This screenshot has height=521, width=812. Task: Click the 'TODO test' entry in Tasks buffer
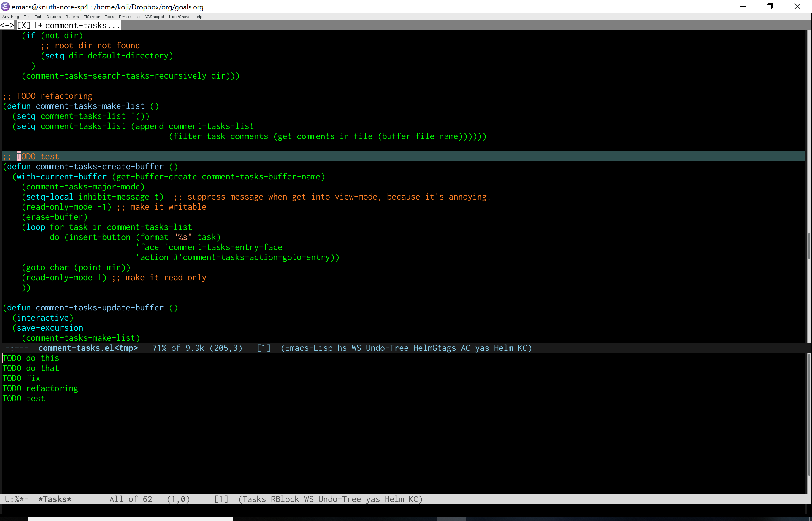[24, 399]
